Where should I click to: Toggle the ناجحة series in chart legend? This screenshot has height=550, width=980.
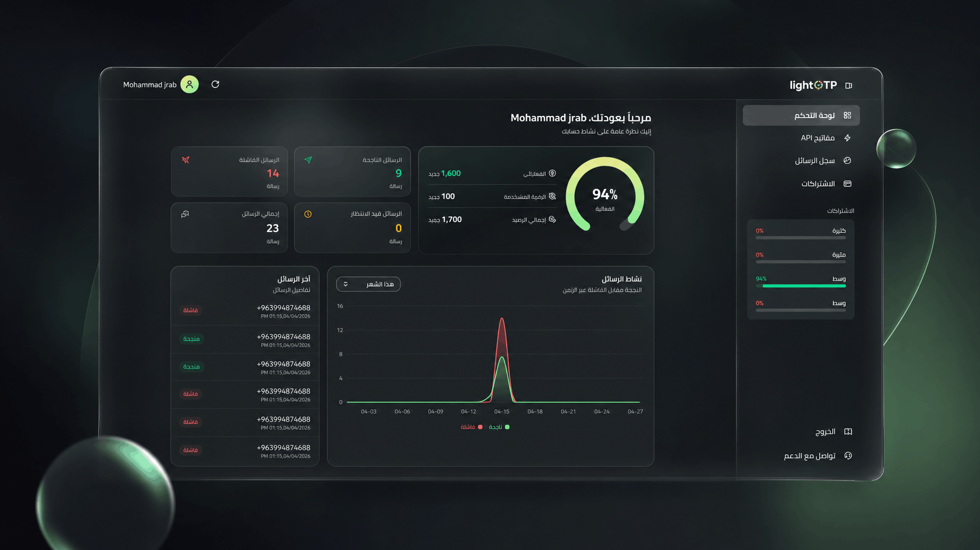click(499, 427)
